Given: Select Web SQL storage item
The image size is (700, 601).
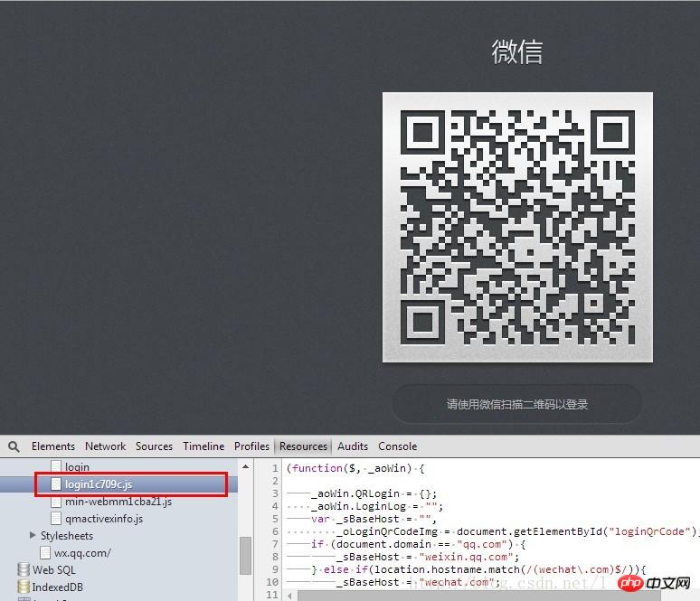Looking at the screenshot, I should pyautogui.click(x=54, y=569).
